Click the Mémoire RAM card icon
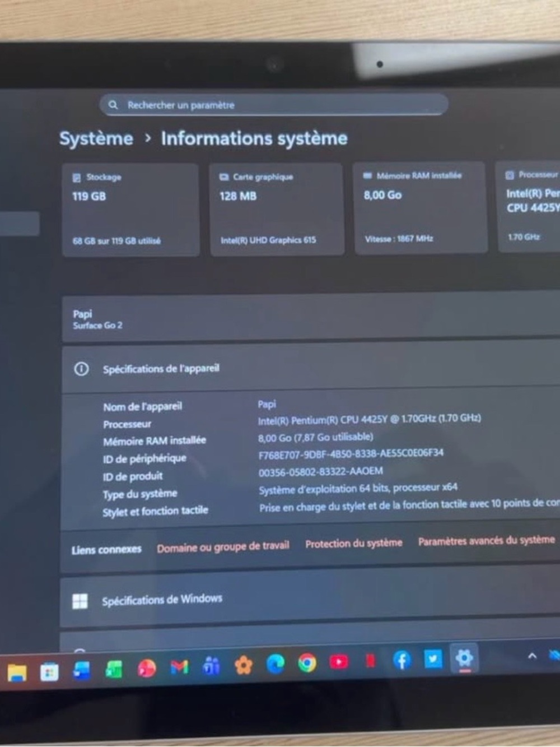560x747 pixels. pos(367,175)
